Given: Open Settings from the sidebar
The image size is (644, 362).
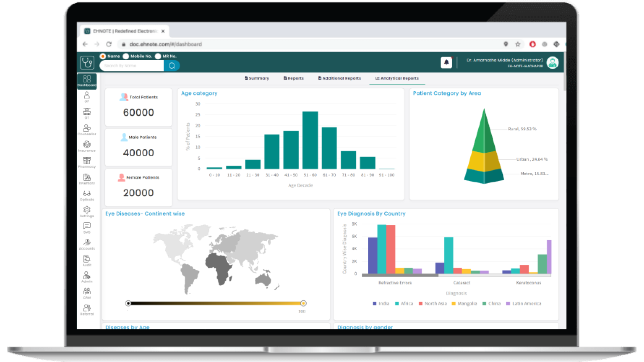Looking at the screenshot, I should [87, 212].
